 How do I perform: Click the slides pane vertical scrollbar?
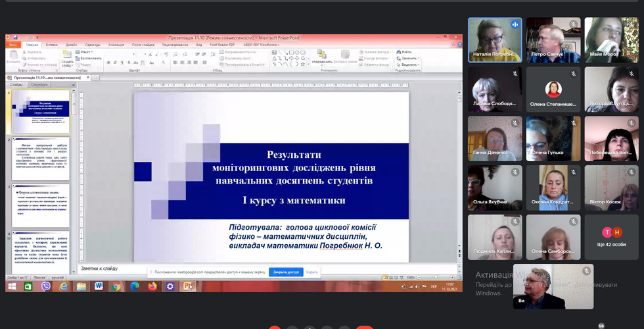tap(74, 181)
